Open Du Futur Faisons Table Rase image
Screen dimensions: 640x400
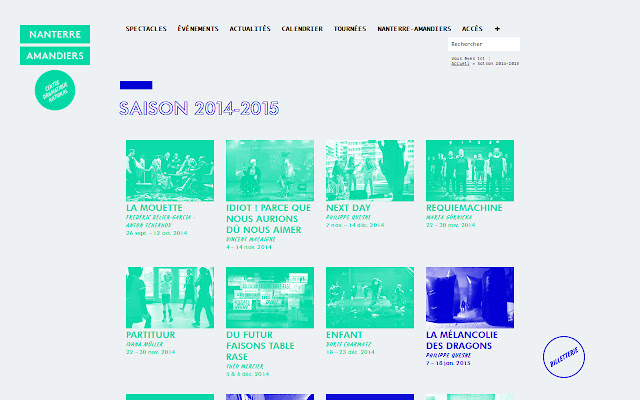[x=270, y=298]
